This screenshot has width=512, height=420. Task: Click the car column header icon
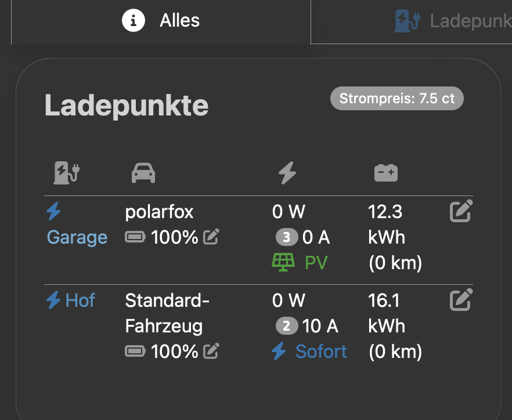pyautogui.click(x=143, y=173)
